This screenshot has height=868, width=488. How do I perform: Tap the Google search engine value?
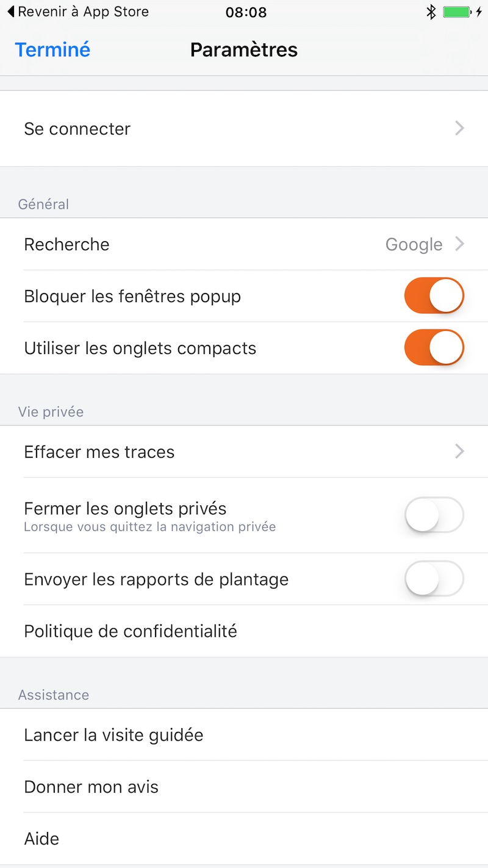[414, 244]
